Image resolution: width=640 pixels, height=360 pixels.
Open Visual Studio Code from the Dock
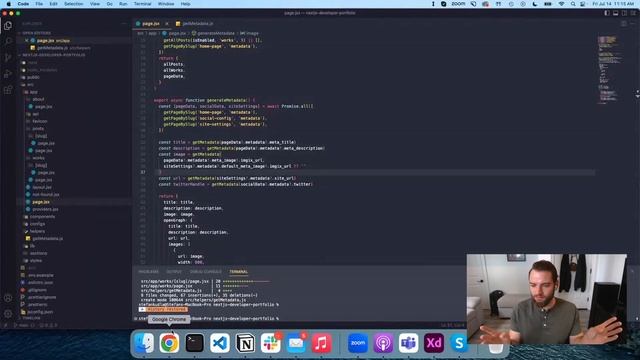pos(220,343)
